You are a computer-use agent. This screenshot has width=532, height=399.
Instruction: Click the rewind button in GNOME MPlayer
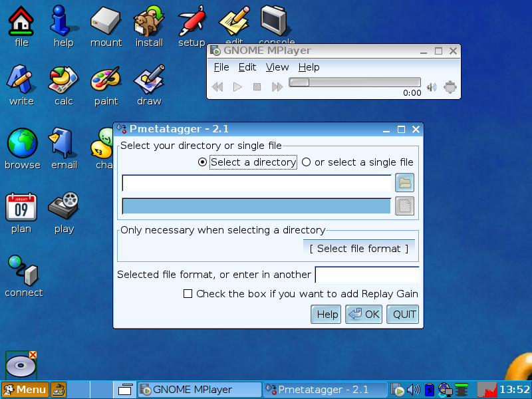coord(217,87)
